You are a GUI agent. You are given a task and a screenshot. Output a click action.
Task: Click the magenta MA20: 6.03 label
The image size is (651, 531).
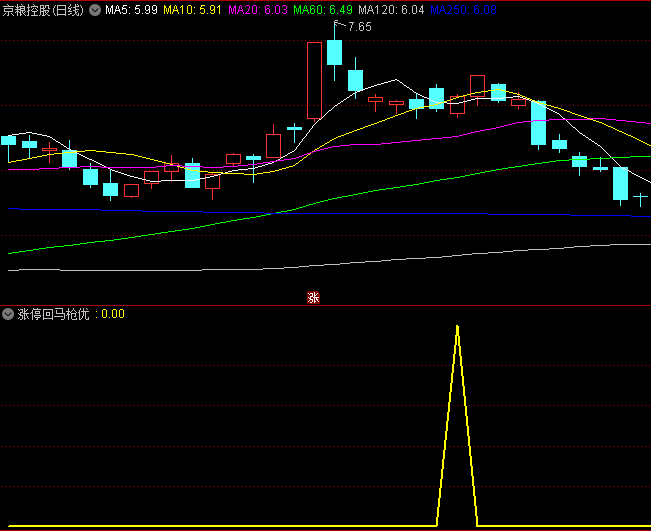click(x=258, y=10)
